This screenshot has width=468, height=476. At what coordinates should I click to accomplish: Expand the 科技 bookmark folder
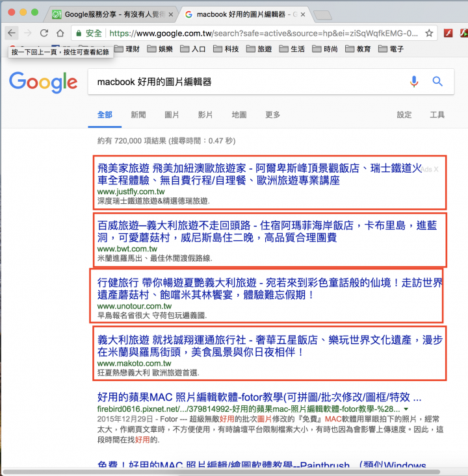coord(226,49)
